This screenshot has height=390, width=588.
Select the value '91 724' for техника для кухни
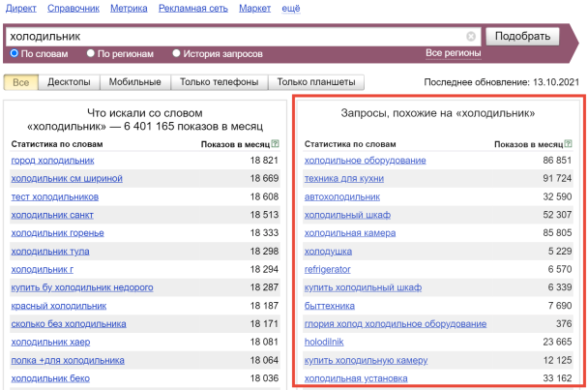pyautogui.click(x=557, y=178)
